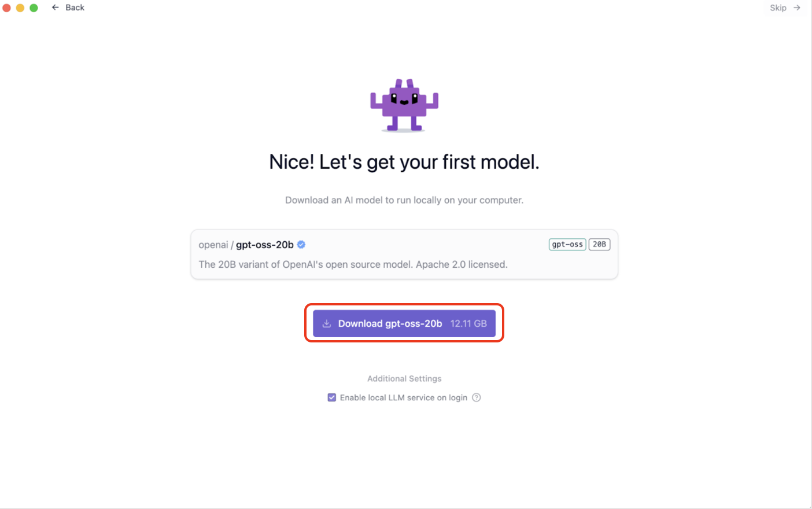
Task: Go back using the Back text
Action: (75, 8)
